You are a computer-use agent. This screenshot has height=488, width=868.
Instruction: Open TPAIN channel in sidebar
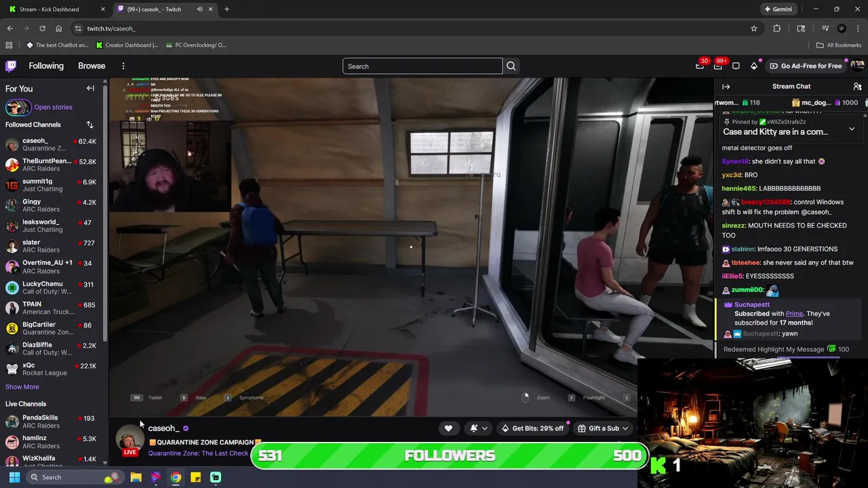[51, 308]
